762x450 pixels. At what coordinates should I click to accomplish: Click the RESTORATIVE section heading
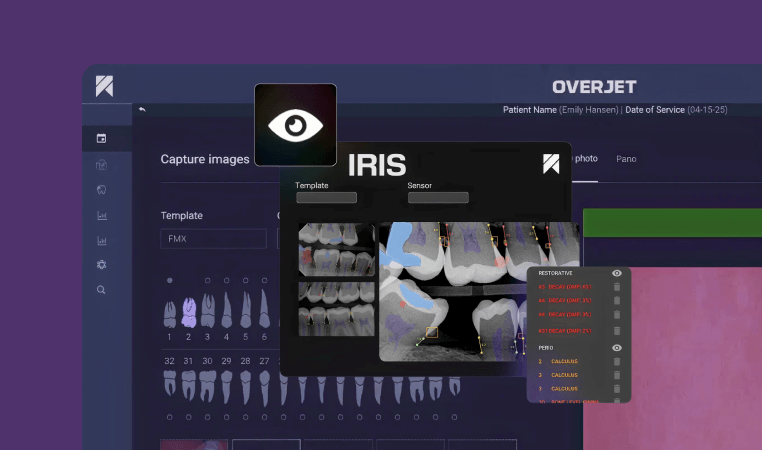pos(555,273)
